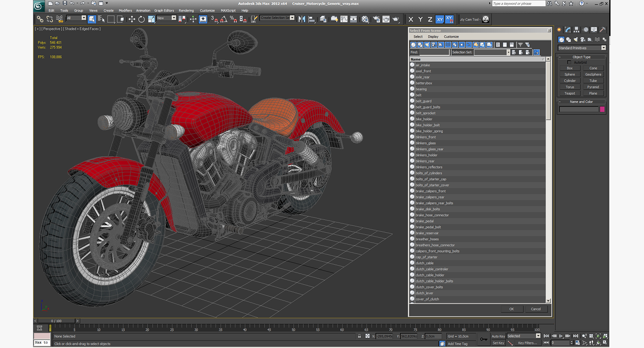This screenshot has height=348, width=644.
Task: Click the Render teapot icon
Action: 396,19
